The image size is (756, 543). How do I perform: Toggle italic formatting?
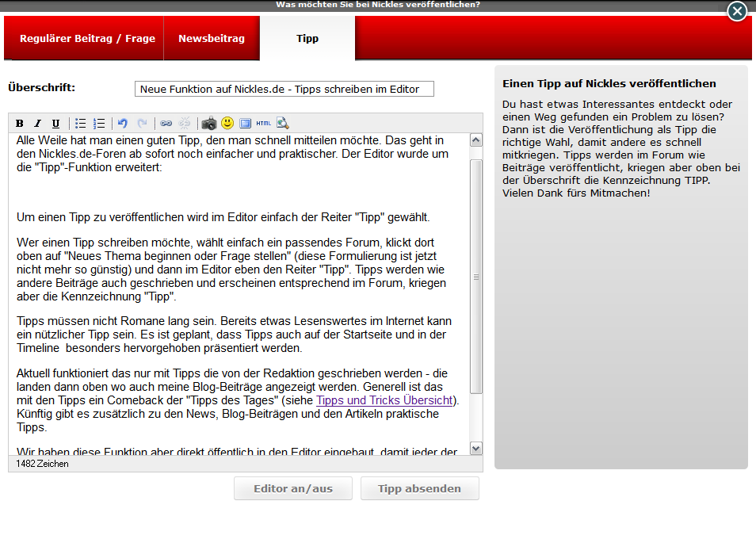tap(37, 124)
